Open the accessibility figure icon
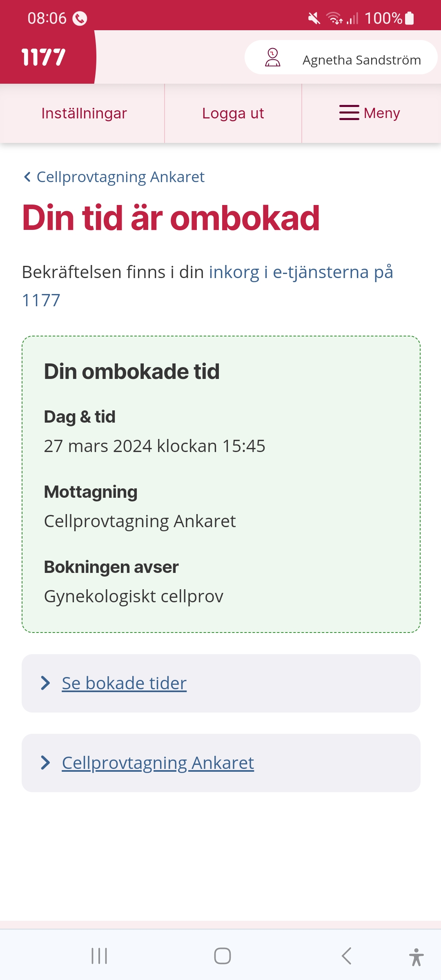Viewport: 441px width, 980px height. [x=416, y=956]
